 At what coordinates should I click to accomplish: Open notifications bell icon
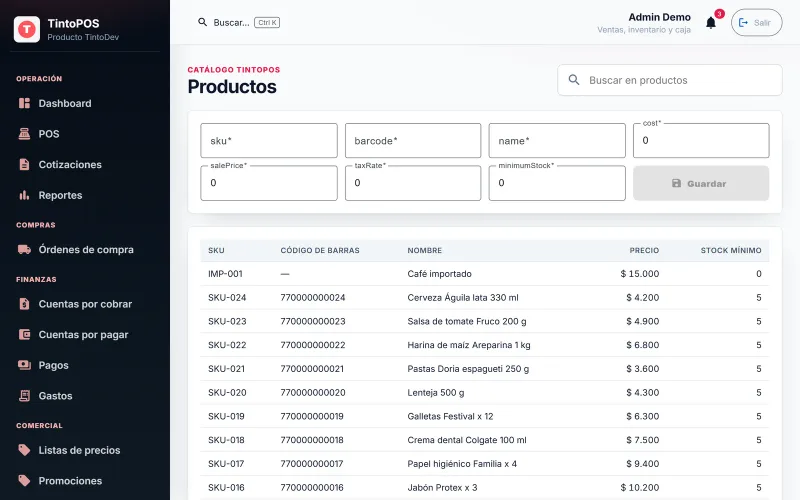tap(711, 22)
